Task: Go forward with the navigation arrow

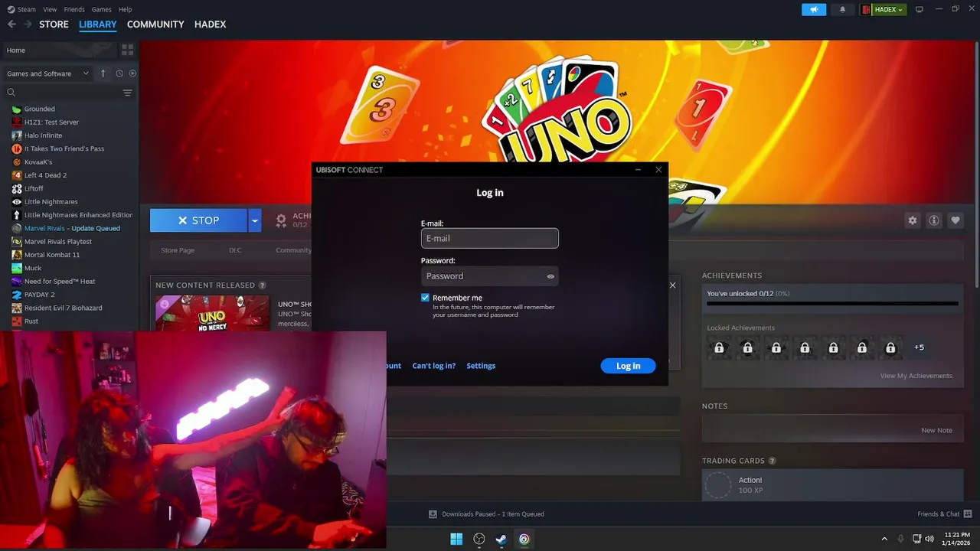Action: (28, 24)
